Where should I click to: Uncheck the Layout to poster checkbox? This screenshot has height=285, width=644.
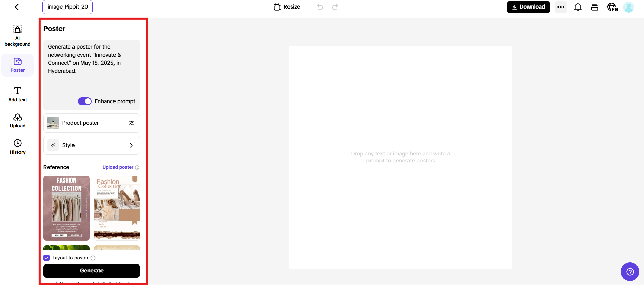coord(46,258)
